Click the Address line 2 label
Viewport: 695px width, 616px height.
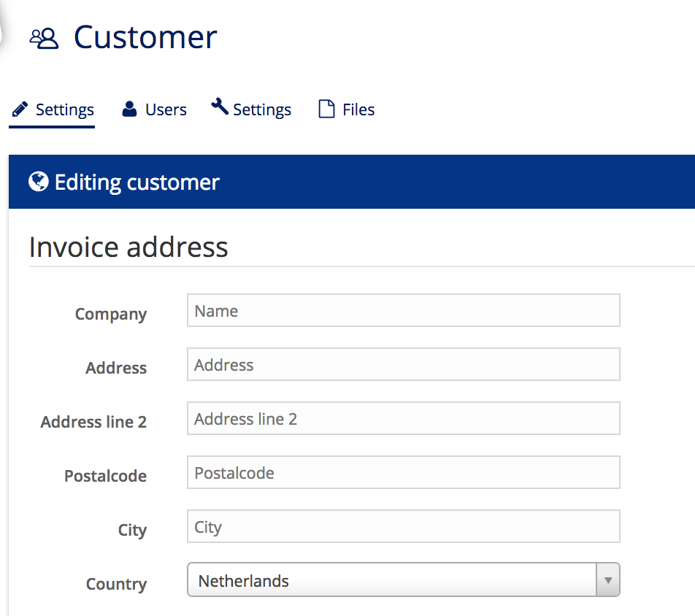pyautogui.click(x=93, y=422)
